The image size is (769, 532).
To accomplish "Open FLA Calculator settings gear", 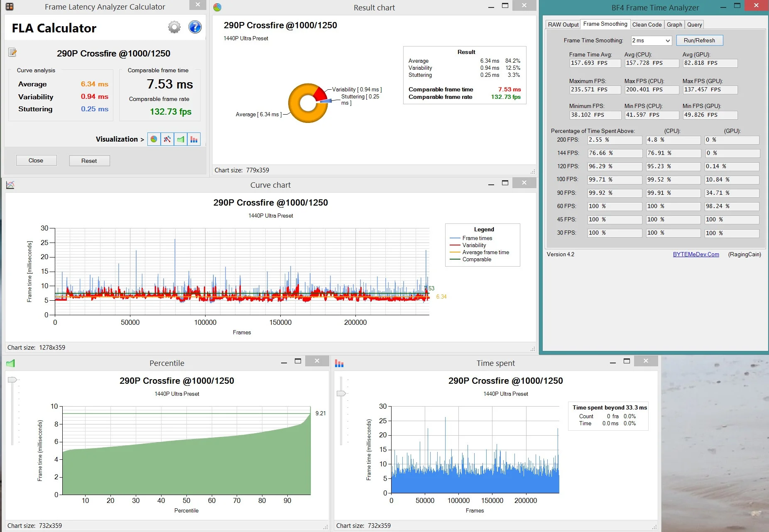I will coord(174,27).
